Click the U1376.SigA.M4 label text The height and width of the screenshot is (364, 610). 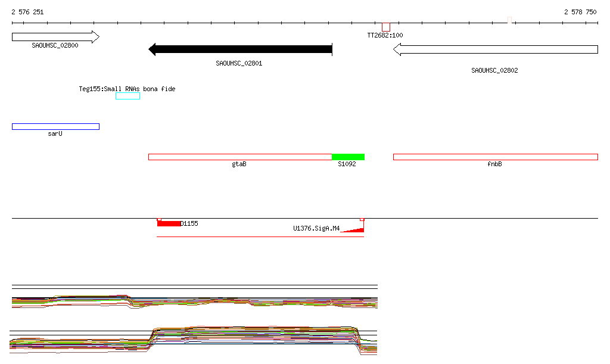click(316, 228)
